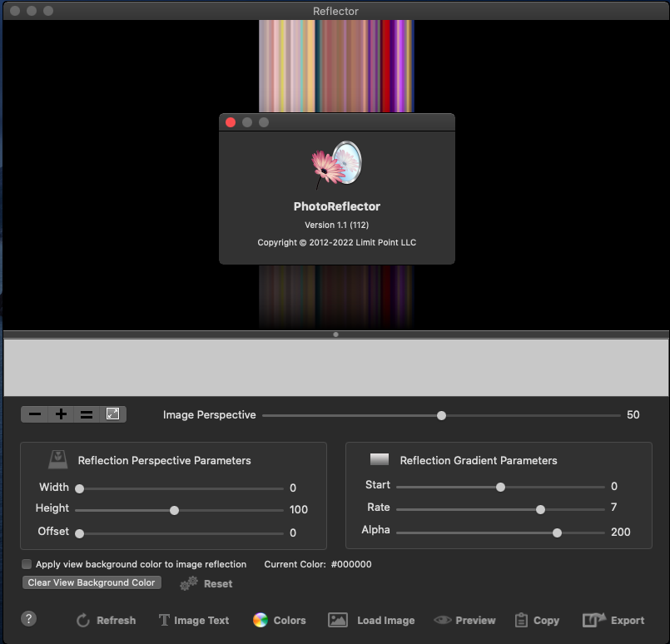Copy the image using Copy button
The image size is (670, 644).
[x=537, y=620]
